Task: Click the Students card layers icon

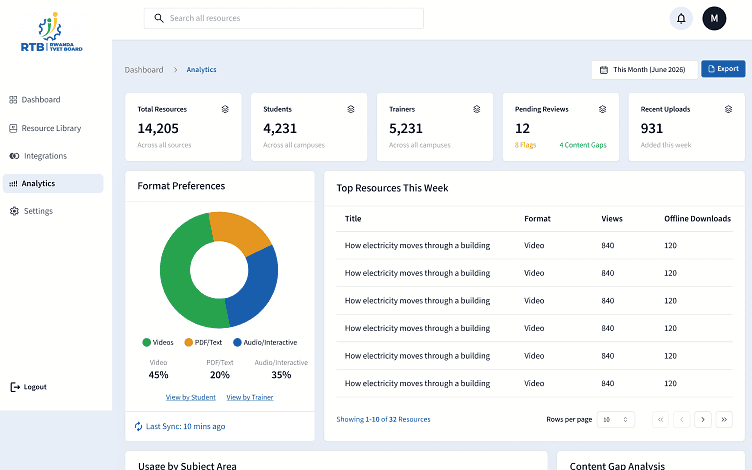Action: (x=351, y=109)
